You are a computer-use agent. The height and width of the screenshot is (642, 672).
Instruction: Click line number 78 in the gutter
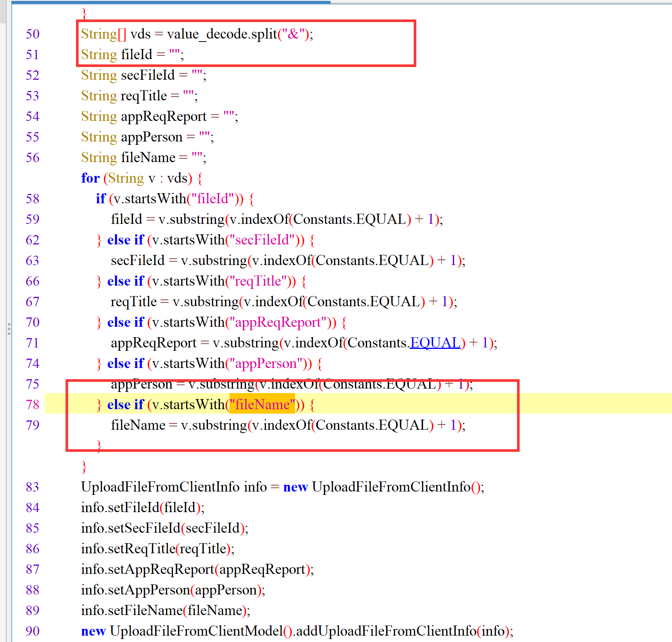coord(33,405)
